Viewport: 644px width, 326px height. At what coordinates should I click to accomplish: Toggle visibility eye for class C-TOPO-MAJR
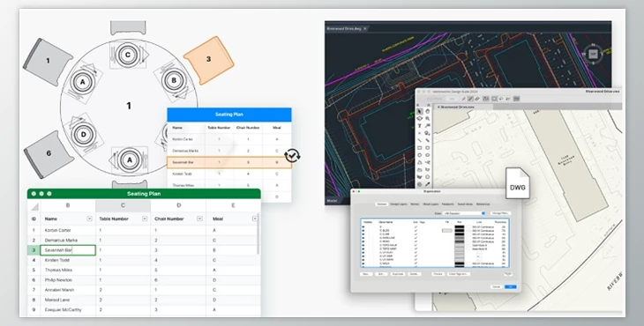[363, 245]
